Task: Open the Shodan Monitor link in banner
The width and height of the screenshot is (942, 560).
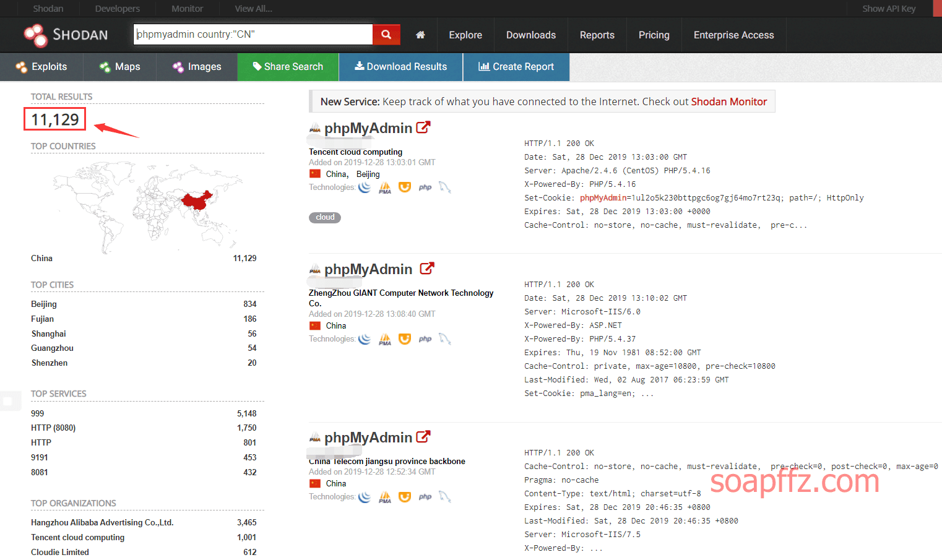Action: coord(729,101)
